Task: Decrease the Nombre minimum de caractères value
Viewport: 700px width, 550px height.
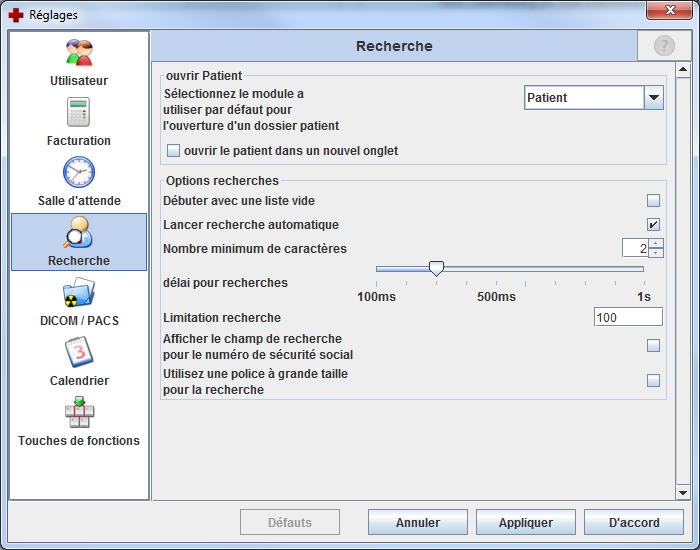Action: (x=656, y=253)
